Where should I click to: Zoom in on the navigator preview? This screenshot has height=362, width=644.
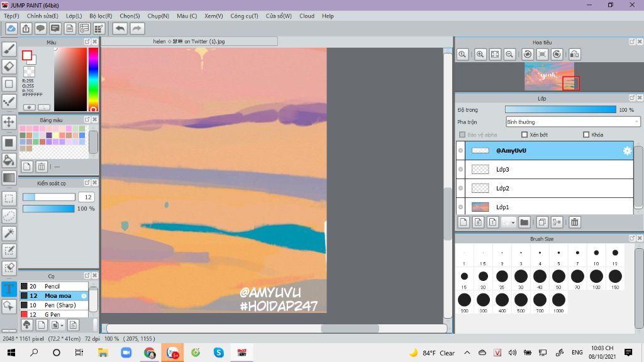click(x=480, y=54)
